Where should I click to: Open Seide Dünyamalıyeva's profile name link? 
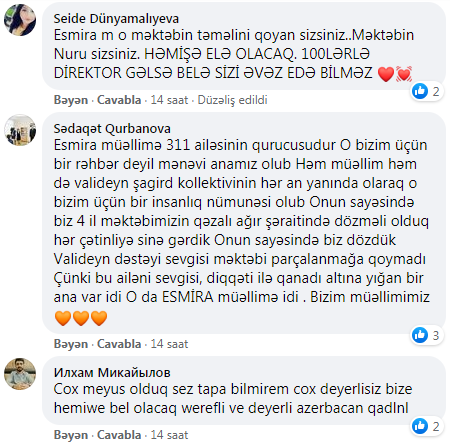pos(116,19)
